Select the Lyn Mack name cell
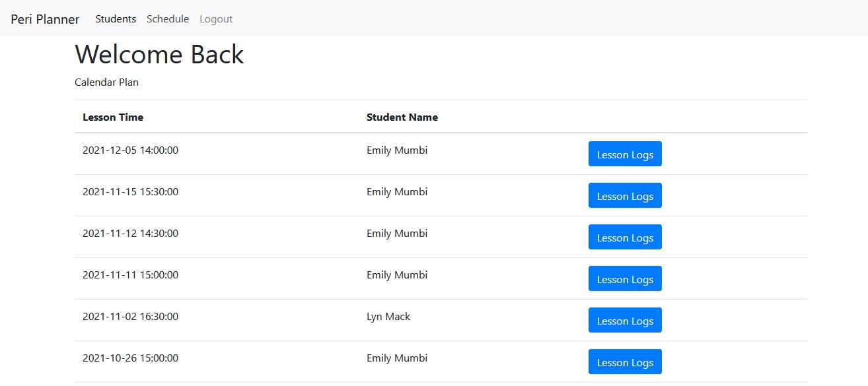868x386 pixels. tap(388, 317)
